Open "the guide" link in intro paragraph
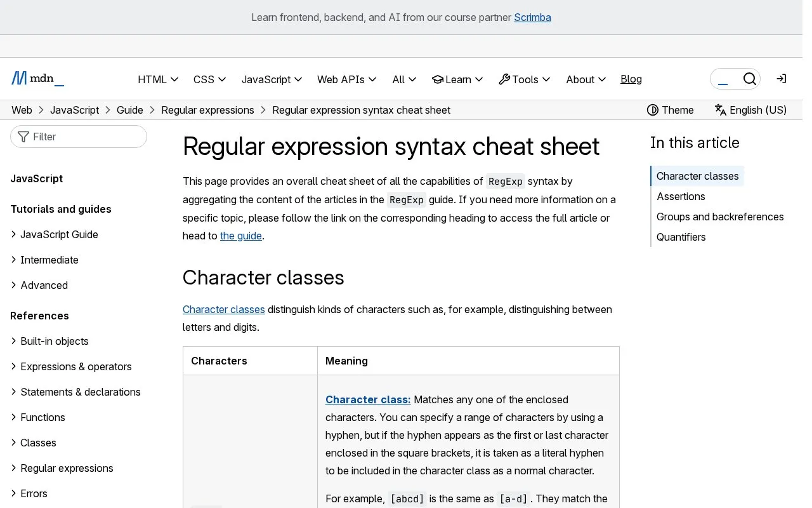812x508 pixels. 241,236
